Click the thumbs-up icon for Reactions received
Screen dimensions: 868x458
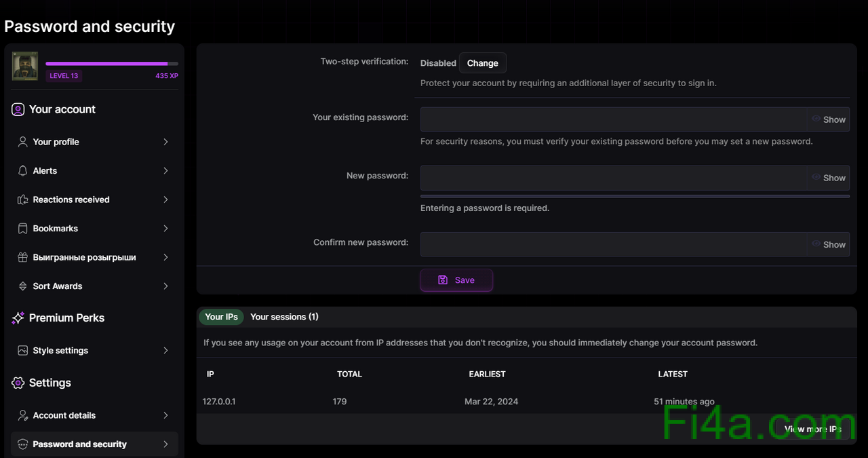coord(22,199)
